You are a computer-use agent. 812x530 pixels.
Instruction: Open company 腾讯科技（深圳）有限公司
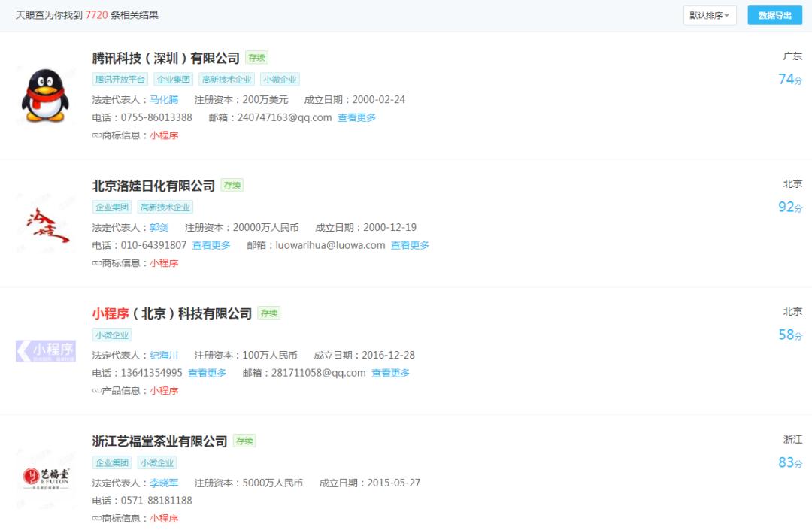(x=165, y=58)
